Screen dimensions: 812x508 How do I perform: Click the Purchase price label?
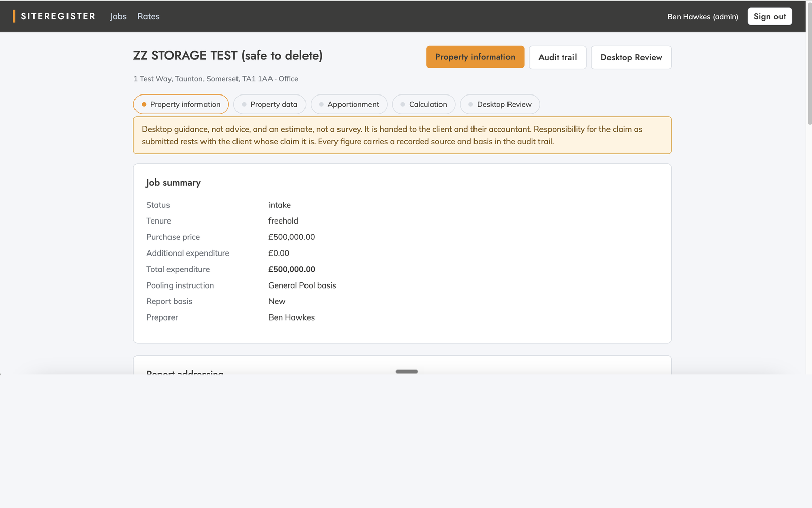point(173,237)
